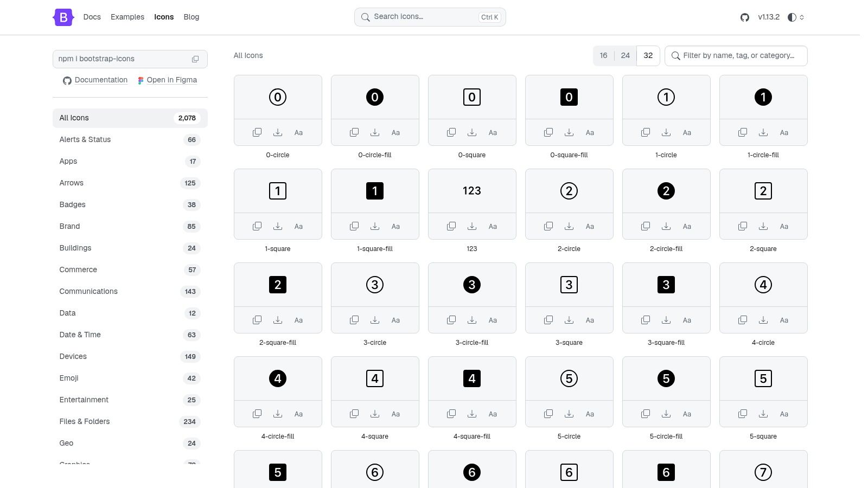This screenshot has height=488, width=868.
Task: Download the 5-square icon
Action: point(763,414)
